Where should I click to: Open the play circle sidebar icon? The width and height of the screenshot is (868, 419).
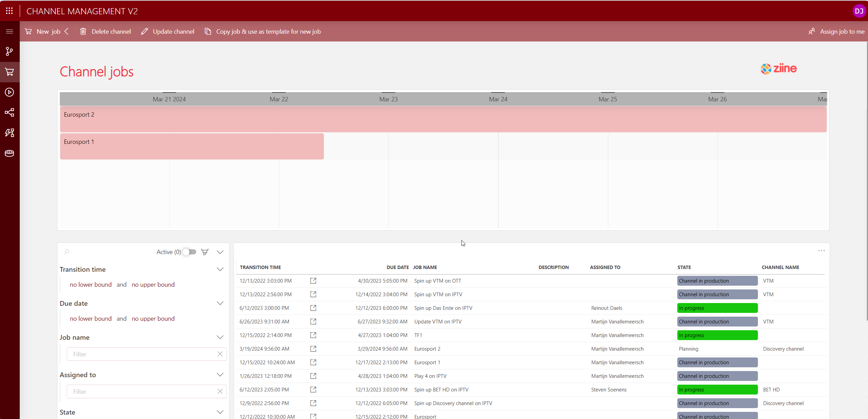click(x=10, y=92)
